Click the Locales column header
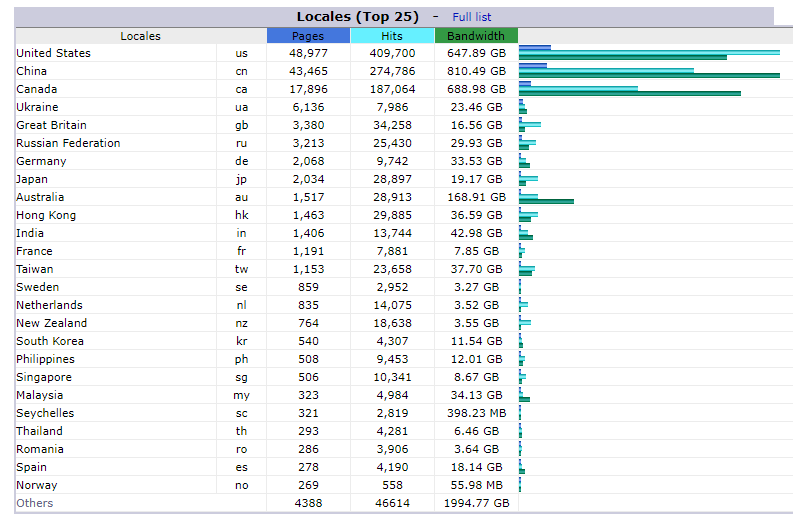 click(140, 36)
